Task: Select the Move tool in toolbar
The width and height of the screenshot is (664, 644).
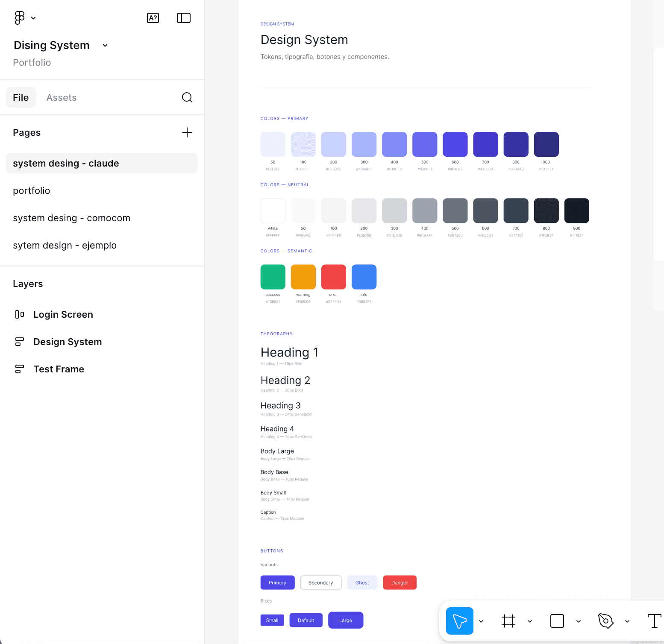Action: [459, 621]
